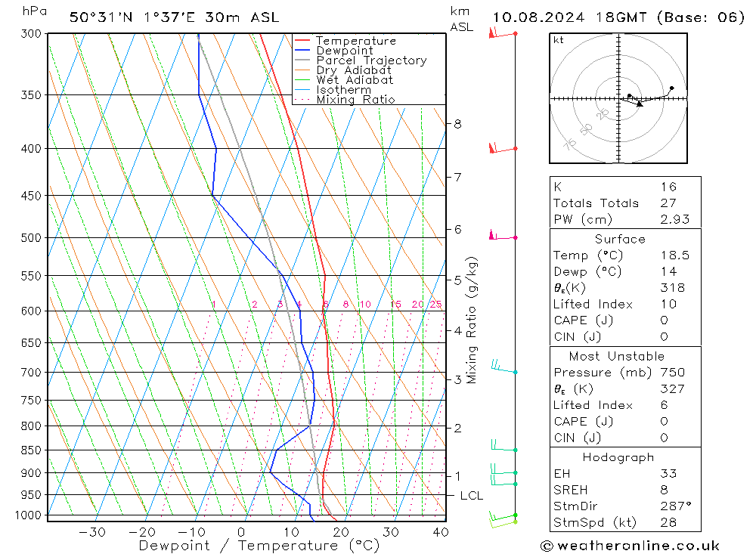Click the kt label in hodograph
The image size is (756, 554).
click(559, 40)
